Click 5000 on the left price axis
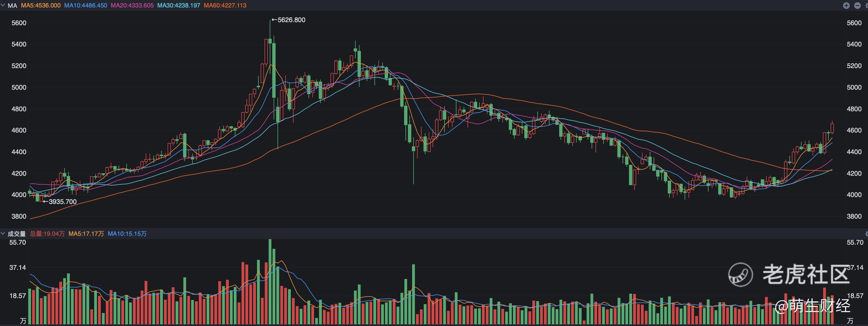The image size is (868, 326). pos(19,87)
